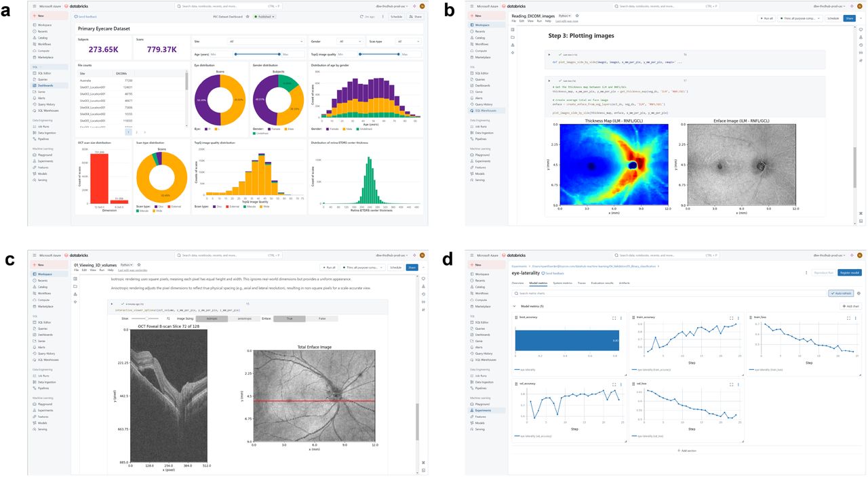The image size is (868, 477).
Task: Favorite the PEC Dataset Dashboard with the star icon
Action: pyautogui.click(x=248, y=16)
